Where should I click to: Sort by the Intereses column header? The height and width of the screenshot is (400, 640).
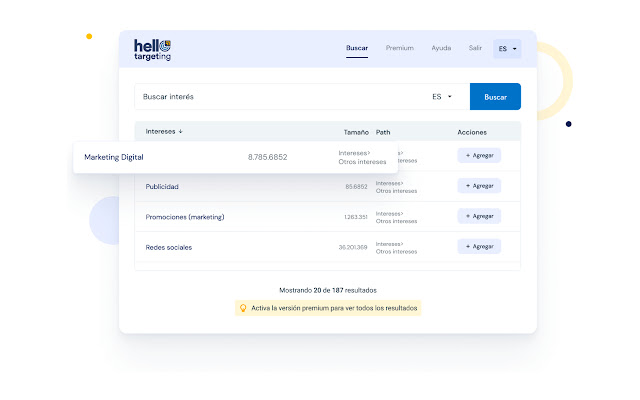pyautogui.click(x=164, y=131)
